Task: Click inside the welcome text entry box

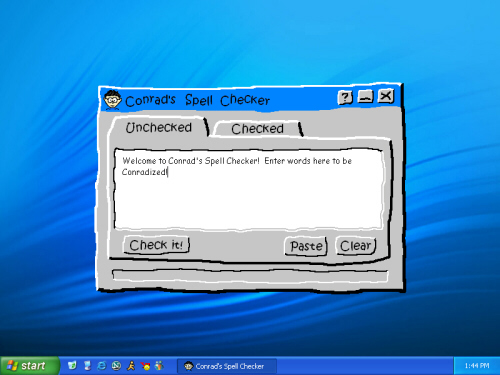Action: (x=249, y=189)
